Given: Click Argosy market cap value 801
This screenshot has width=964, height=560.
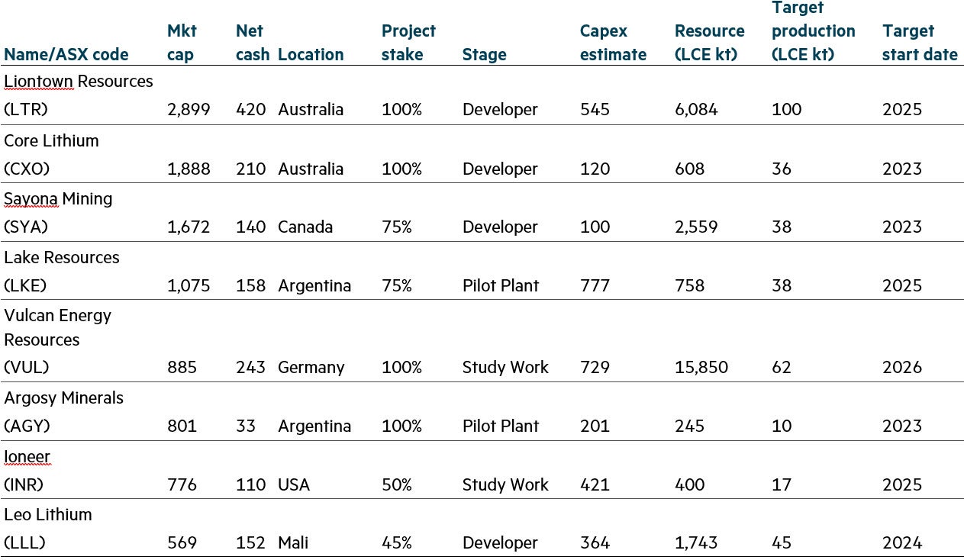Looking at the screenshot, I should pyautogui.click(x=182, y=426).
